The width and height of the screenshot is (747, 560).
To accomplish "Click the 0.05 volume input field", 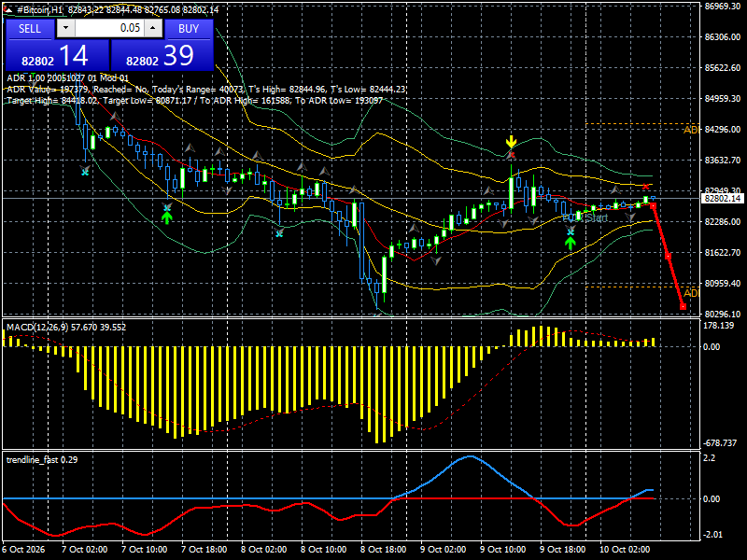I will tap(109, 29).
